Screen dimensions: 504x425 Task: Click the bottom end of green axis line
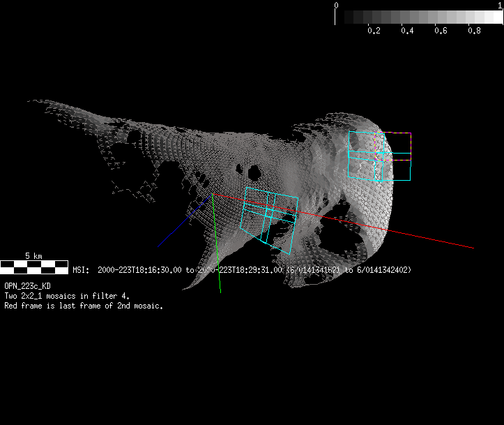point(220,290)
